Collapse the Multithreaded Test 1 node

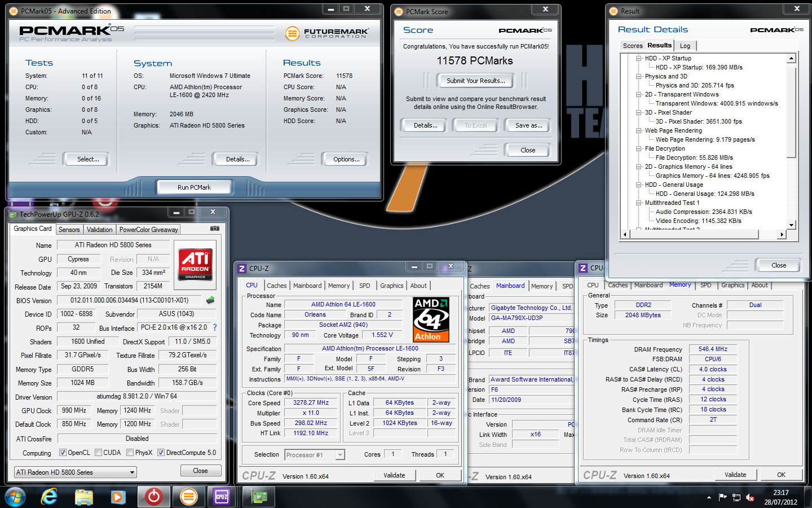point(639,203)
